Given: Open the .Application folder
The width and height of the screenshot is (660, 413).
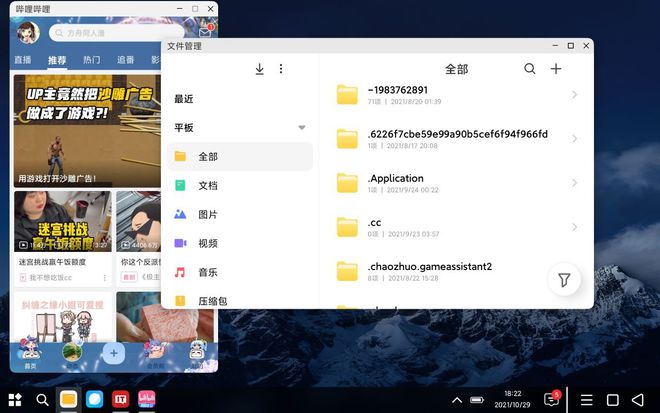Looking at the screenshot, I should [457, 183].
